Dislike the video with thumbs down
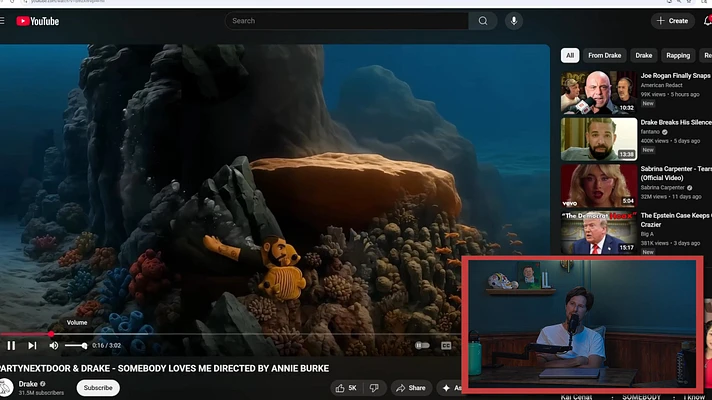 [374, 388]
